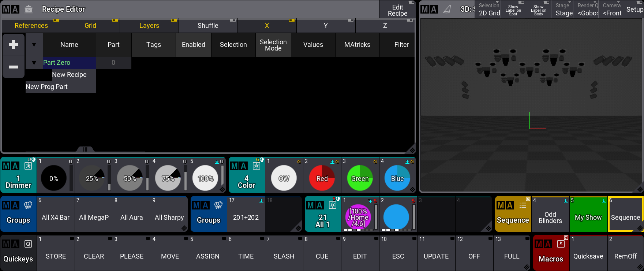Screen dimensions: 644x271
Task: Click the plus icon to add a recipe line
Action: pyautogui.click(x=14, y=45)
